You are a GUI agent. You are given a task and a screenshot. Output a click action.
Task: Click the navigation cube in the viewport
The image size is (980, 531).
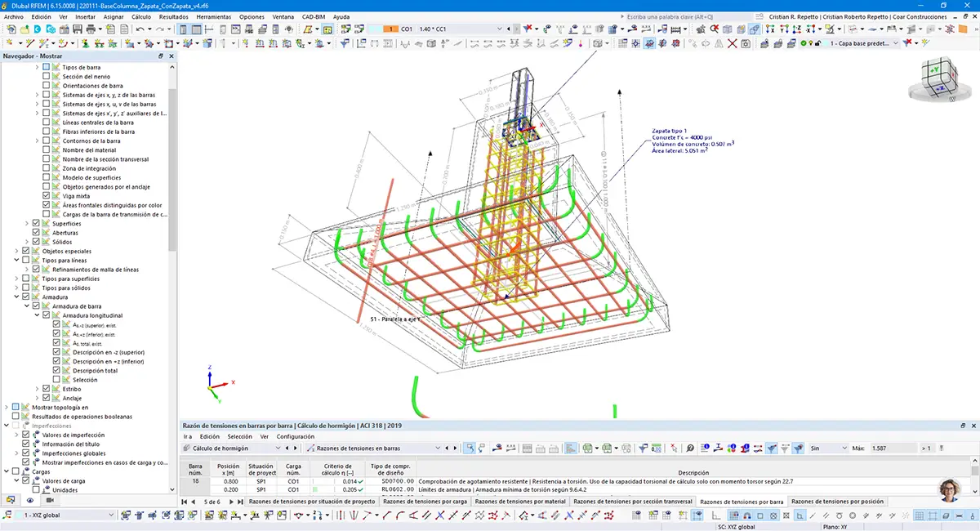pos(939,80)
